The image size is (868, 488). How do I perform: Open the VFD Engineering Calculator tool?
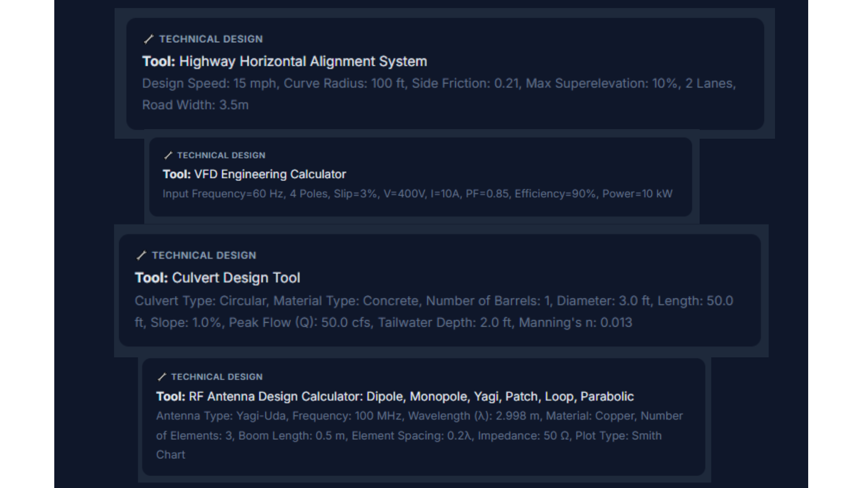coord(254,174)
